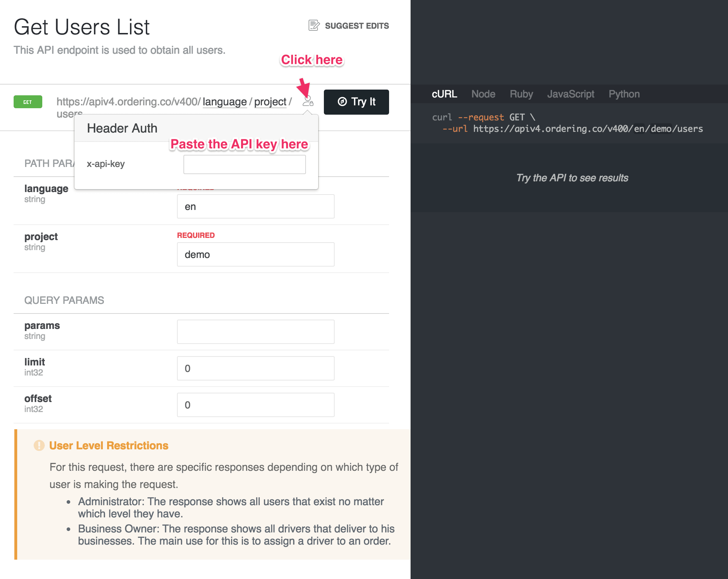The height and width of the screenshot is (579, 728).
Task: Click the REQUIRED label above project field
Action: click(x=196, y=235)
